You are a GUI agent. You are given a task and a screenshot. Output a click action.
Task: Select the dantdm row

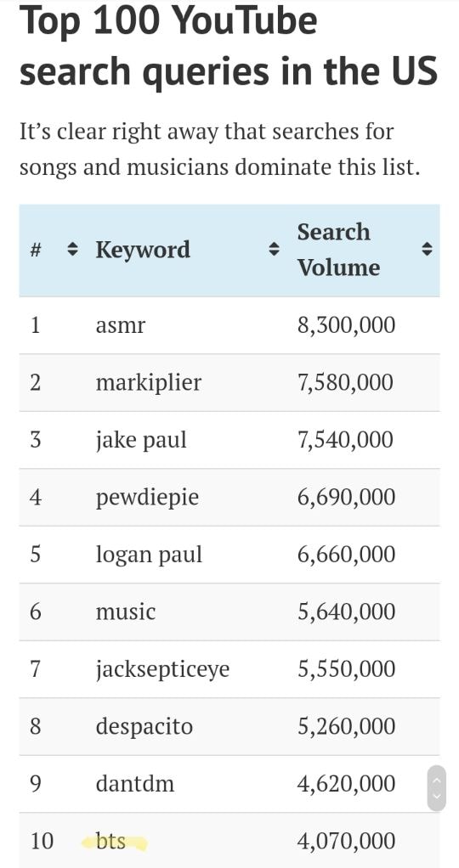pos(229,784)
